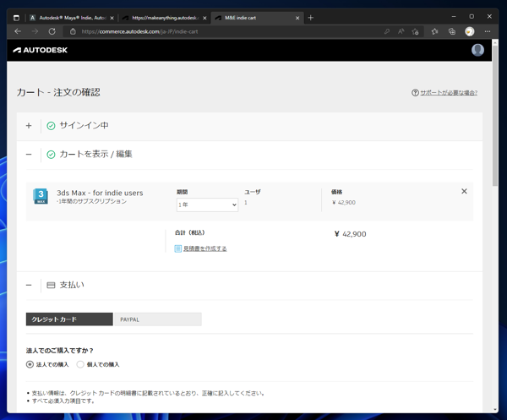Click the Autodesk logo
Viewport: 507px width, 420px height.
[41, 50]
